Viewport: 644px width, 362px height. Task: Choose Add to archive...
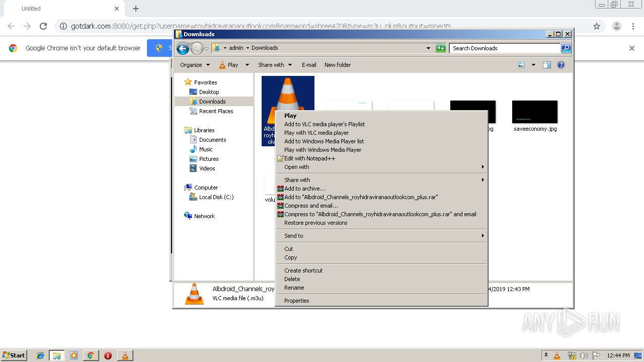pos(381,189)
